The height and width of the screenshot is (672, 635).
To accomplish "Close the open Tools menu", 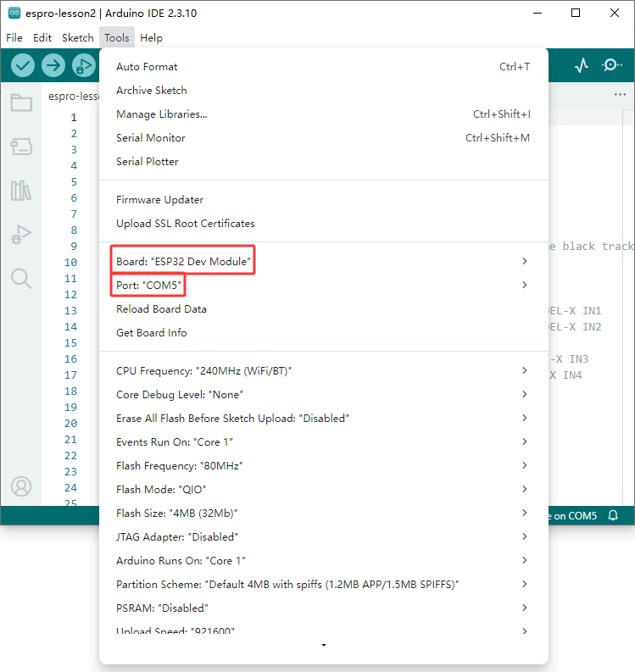I will pos(117,38).
